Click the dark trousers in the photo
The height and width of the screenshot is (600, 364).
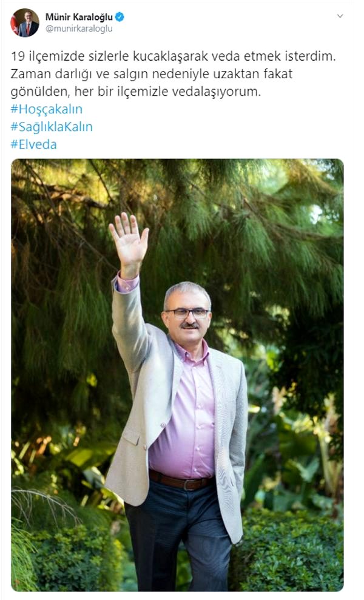point(178,536)
